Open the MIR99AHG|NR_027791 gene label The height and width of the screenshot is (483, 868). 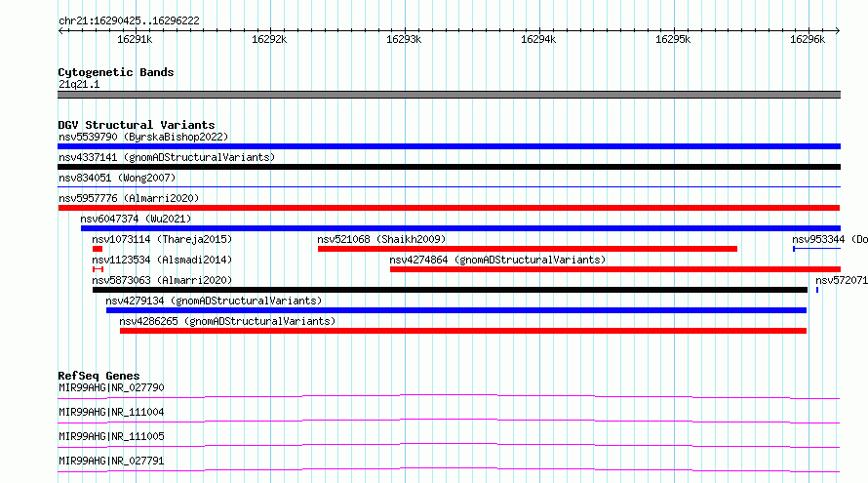[111, 461]
